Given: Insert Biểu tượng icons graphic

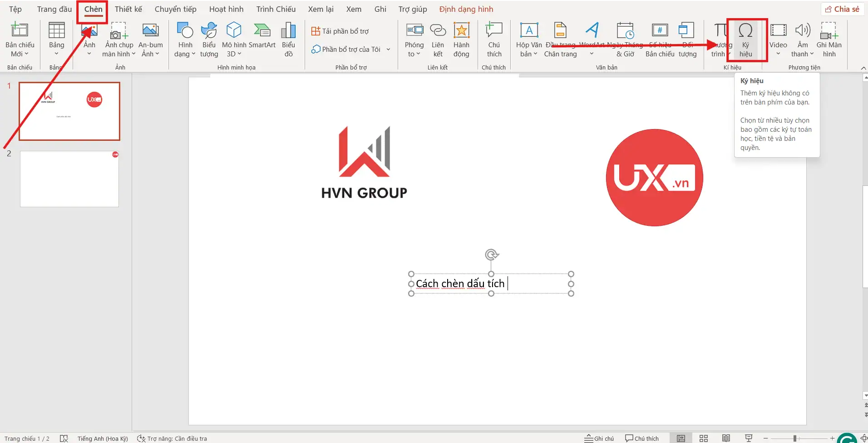Looking at the screenshot, I should tap(209, 30).
